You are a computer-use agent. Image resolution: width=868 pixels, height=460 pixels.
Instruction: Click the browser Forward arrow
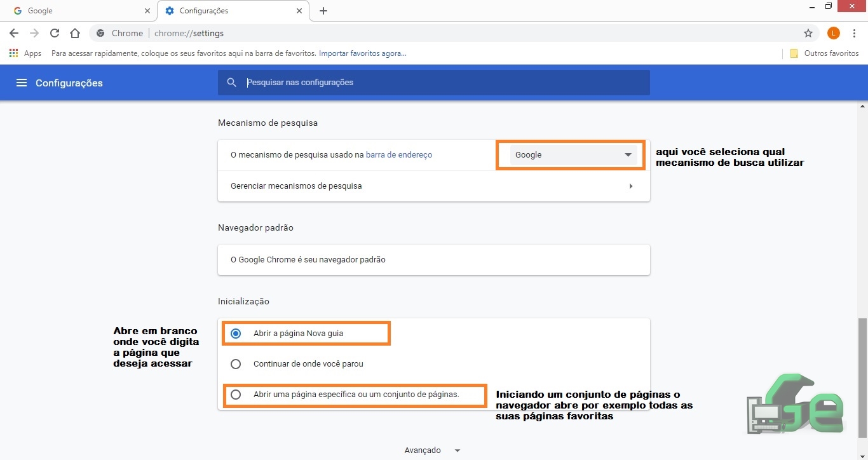[34, 33]
